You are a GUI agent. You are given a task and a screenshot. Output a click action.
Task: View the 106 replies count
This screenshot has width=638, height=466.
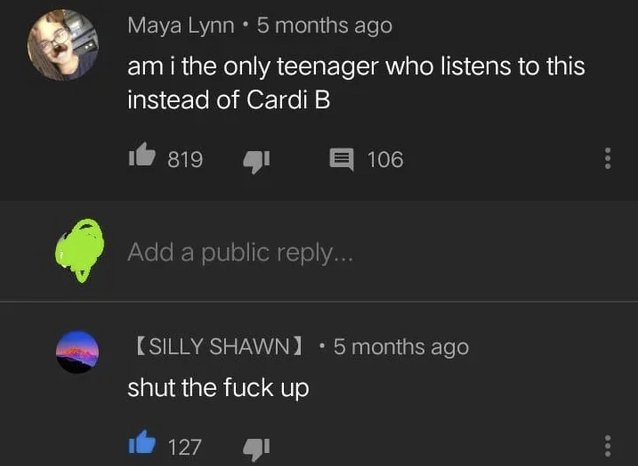coord(385,159)
